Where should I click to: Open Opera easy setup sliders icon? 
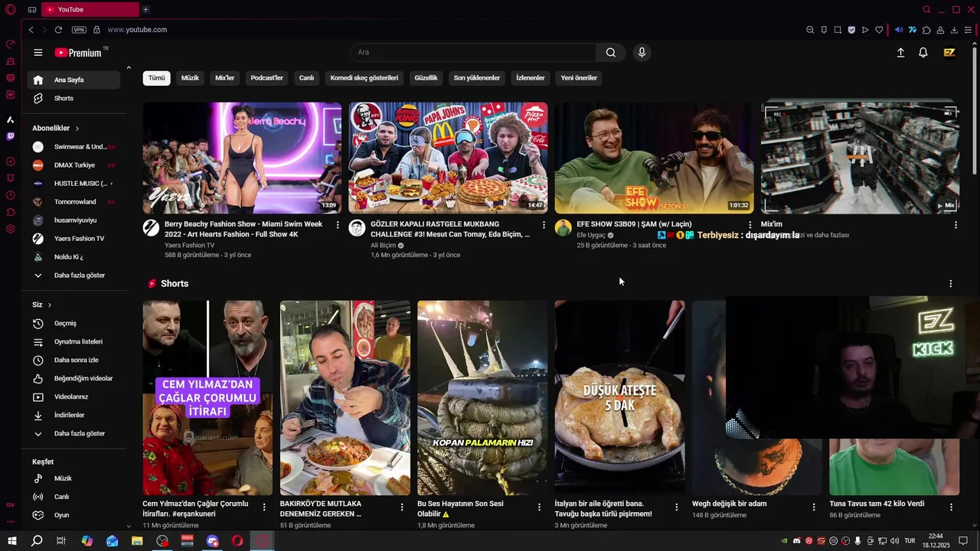click(x=969, y=30)
